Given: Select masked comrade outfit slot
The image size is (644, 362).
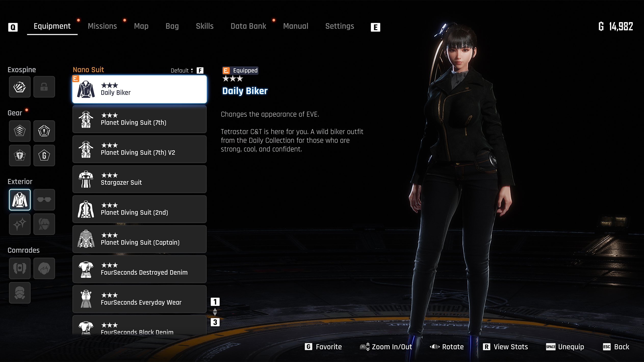Looking at the screenshot, I should pyautogui.click(x=20, y=293).
